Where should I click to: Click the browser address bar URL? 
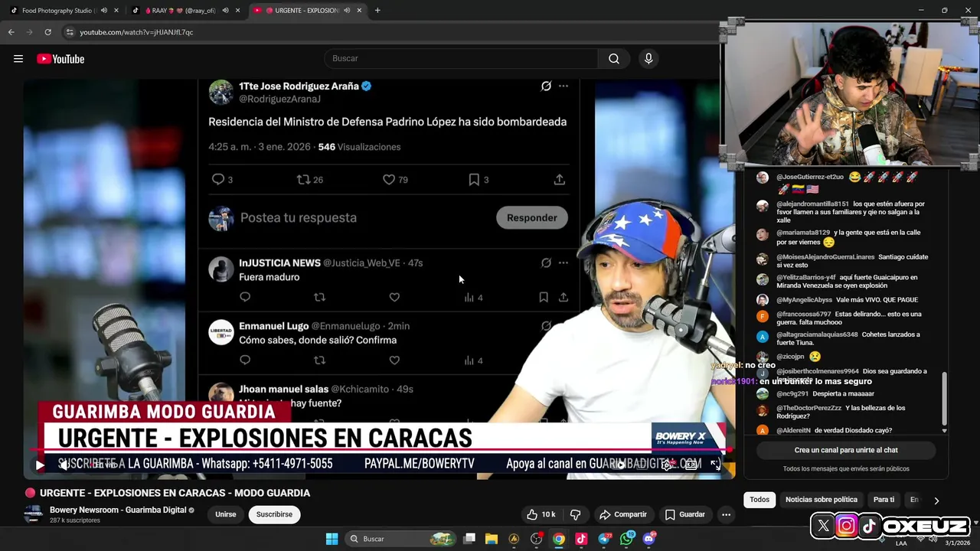pyautogui.click(x=136, y=32)
